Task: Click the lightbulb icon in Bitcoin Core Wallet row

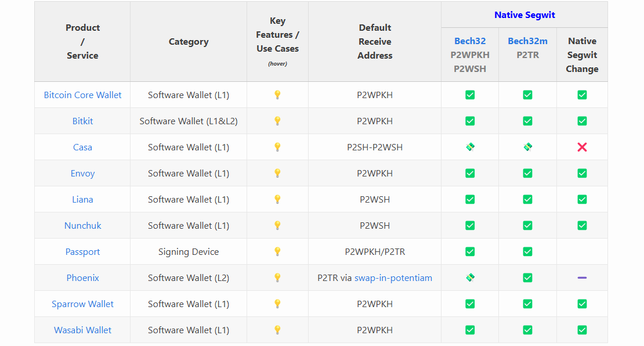Action: [278, 95]
